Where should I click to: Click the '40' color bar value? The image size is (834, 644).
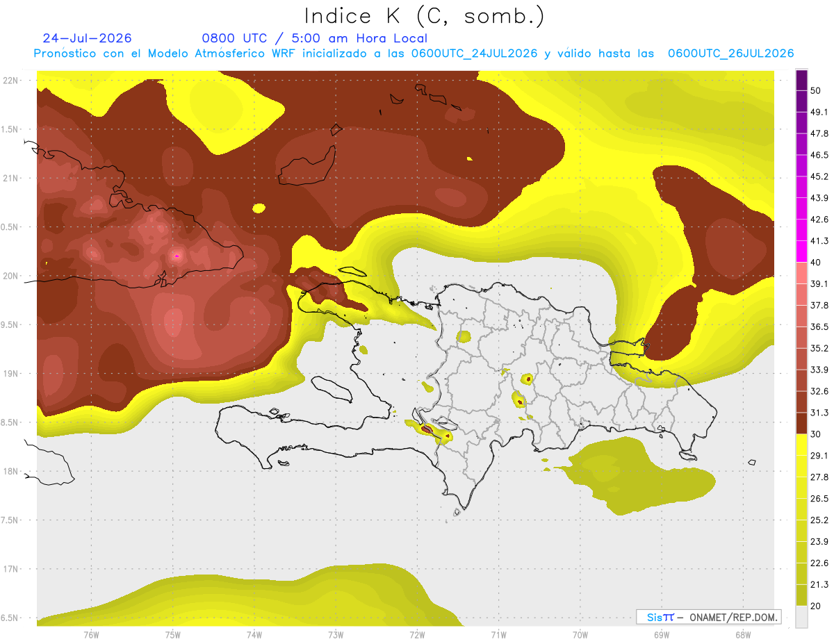pyautogui.click(x=817, y=263)
